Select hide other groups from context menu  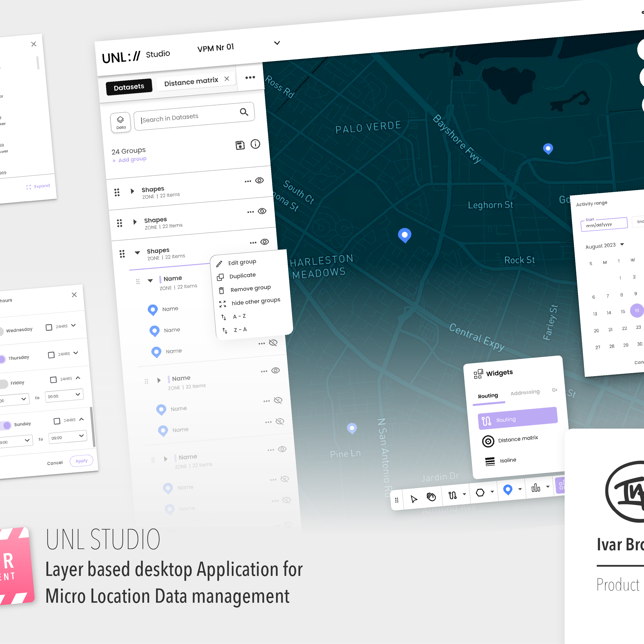coord(256,302)
